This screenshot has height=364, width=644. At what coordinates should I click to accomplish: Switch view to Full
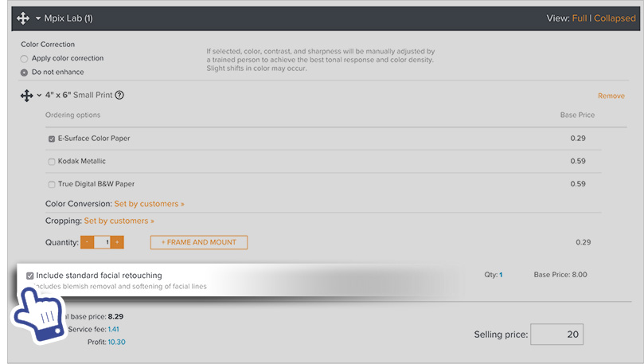coord(579,18)
